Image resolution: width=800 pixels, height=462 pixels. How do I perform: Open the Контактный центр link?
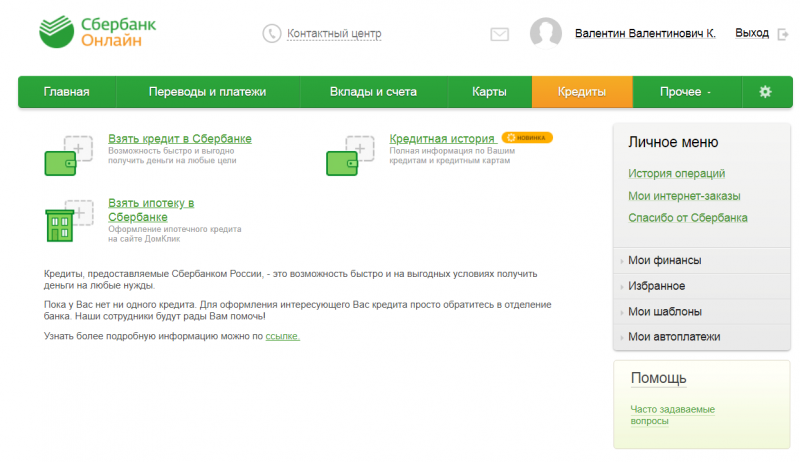tap(334, 34)
